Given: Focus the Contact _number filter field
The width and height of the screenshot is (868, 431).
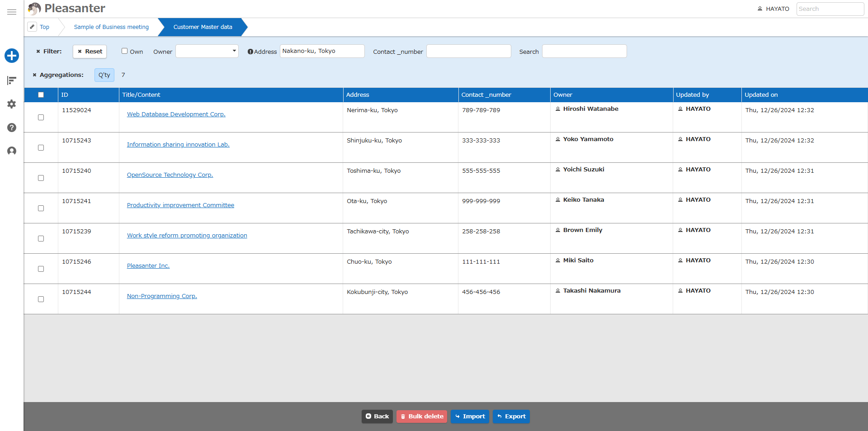Looking at the screenshot, I should tap(469, 51).
